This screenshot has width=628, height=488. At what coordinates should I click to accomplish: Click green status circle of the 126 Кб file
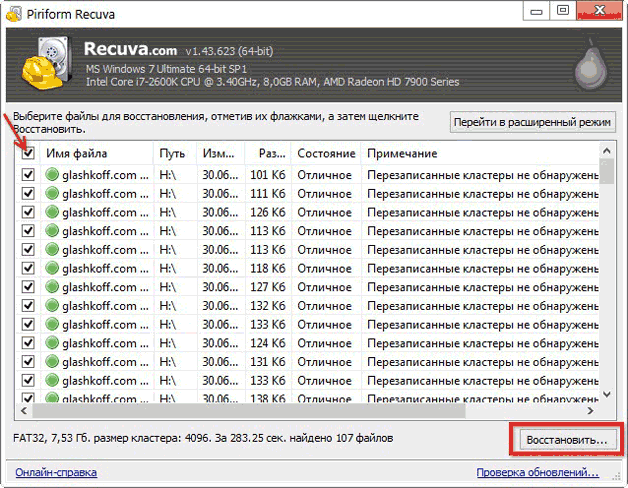click(x=53, y=212)
